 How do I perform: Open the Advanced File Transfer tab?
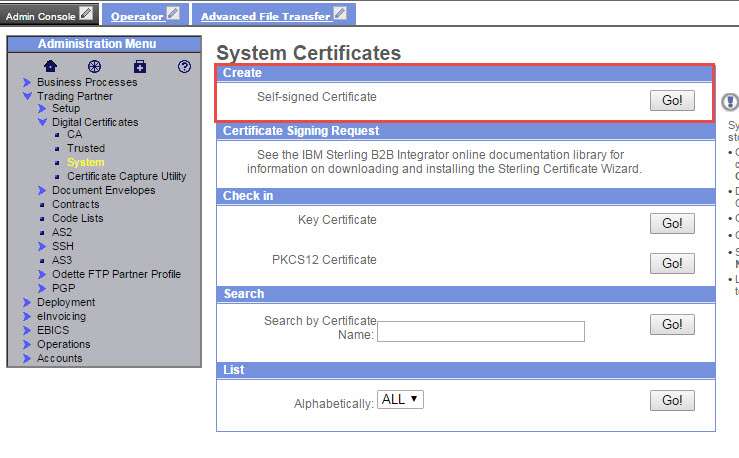tap(265, 16)
